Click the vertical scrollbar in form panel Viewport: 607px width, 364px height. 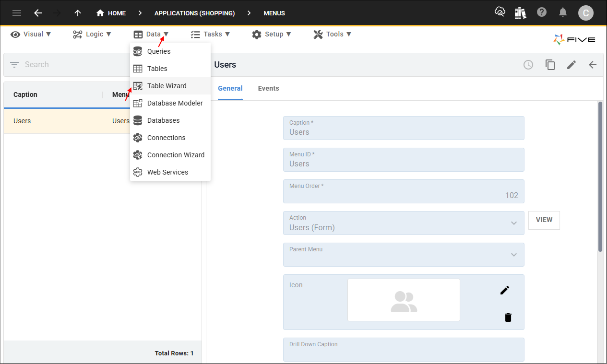click(600, 176)
